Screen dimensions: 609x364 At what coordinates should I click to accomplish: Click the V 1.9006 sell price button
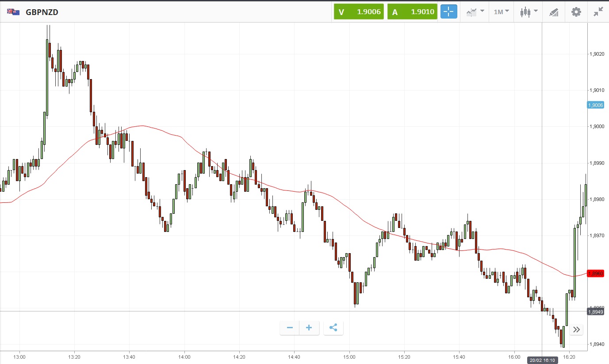359,12
